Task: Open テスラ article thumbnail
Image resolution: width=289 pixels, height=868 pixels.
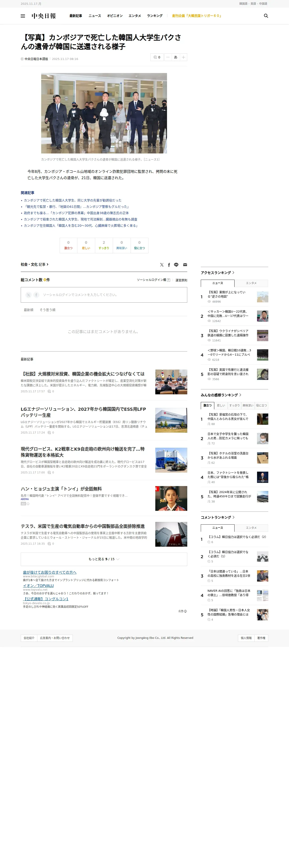Action: 171,535
